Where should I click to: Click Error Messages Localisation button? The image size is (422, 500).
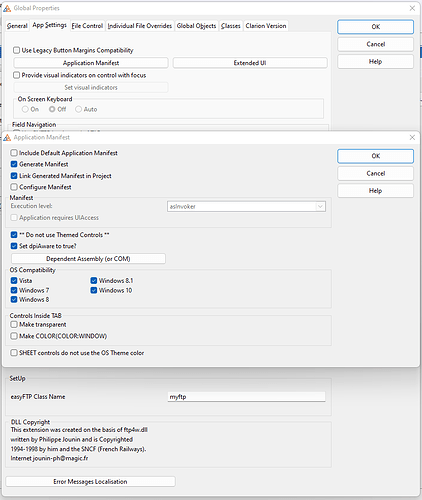90,482
